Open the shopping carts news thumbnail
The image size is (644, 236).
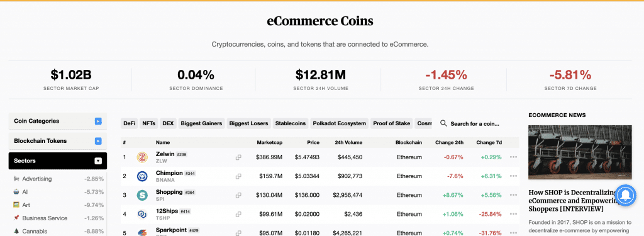[580, 152]
